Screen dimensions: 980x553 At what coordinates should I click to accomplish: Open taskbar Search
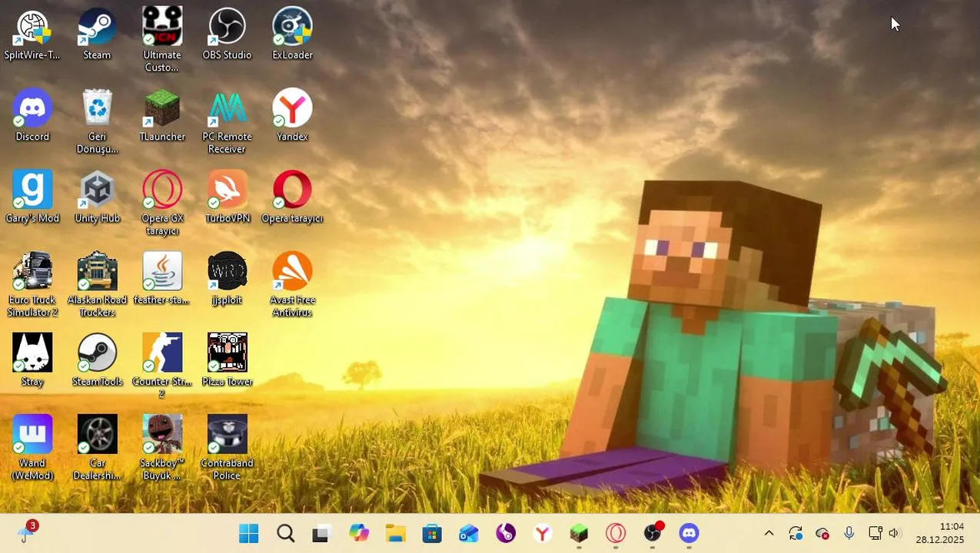click(286, 533)
